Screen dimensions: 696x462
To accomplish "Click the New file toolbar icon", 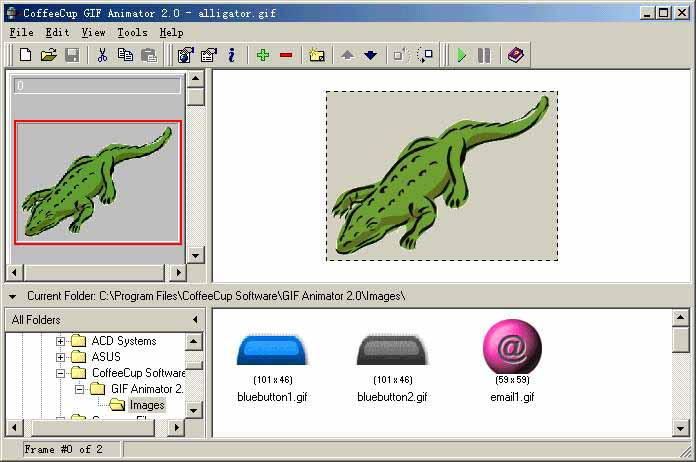I will (25, 55).
